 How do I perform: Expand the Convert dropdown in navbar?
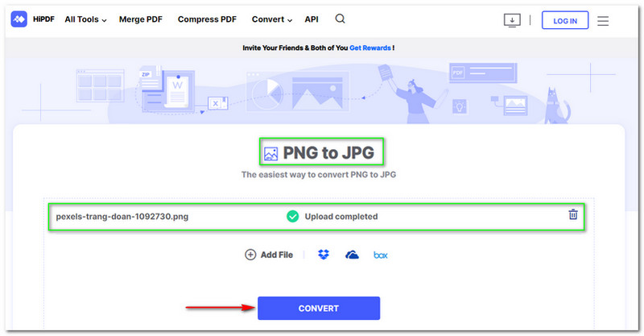pos(272,19)
